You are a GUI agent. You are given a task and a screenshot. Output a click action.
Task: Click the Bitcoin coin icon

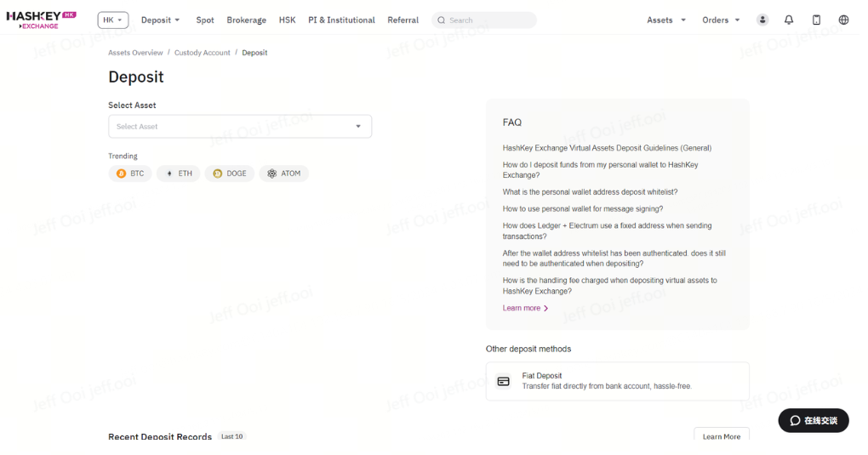pyautogui.click(x=121, y=173)
